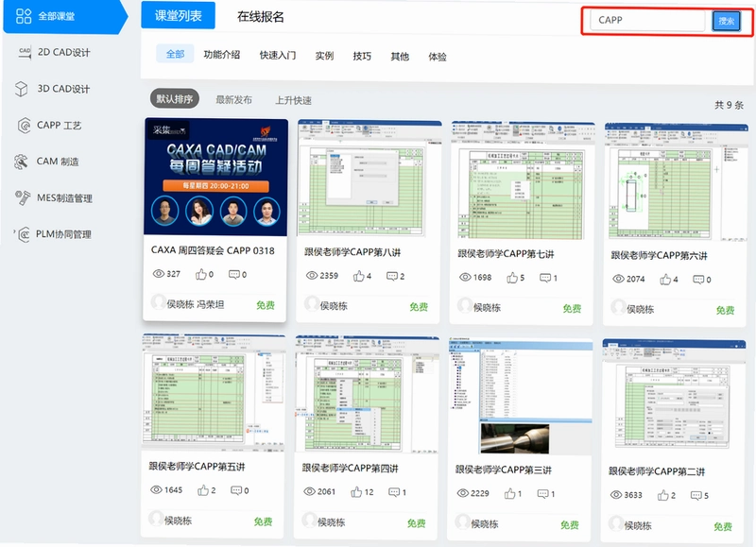The image size is (756, 547).
Task: Click the comment icon on 第四讲 card
Action: click(x=394, y=492)
